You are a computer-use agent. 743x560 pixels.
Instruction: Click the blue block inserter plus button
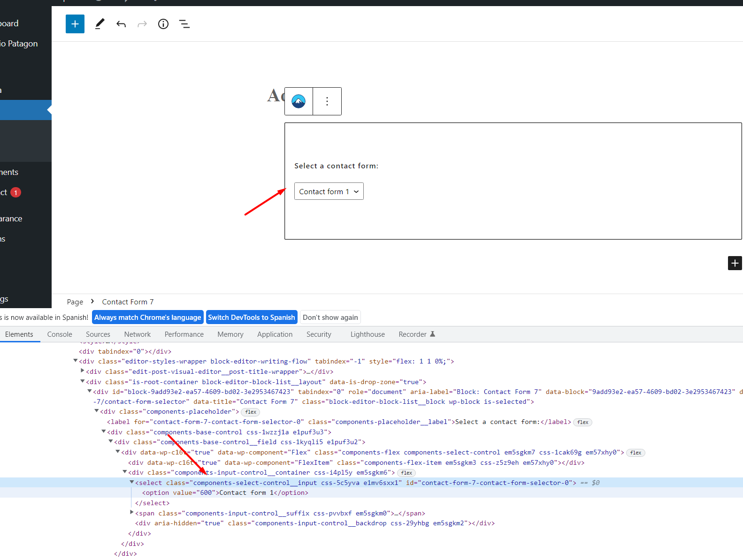(75, 24)
